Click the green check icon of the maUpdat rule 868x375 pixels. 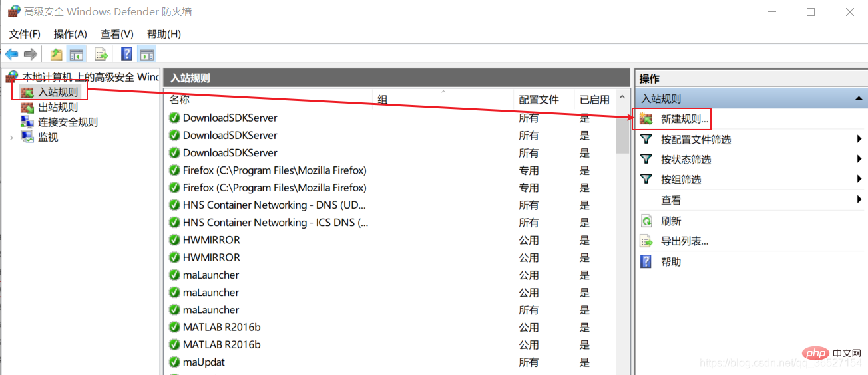click(174, 362)
